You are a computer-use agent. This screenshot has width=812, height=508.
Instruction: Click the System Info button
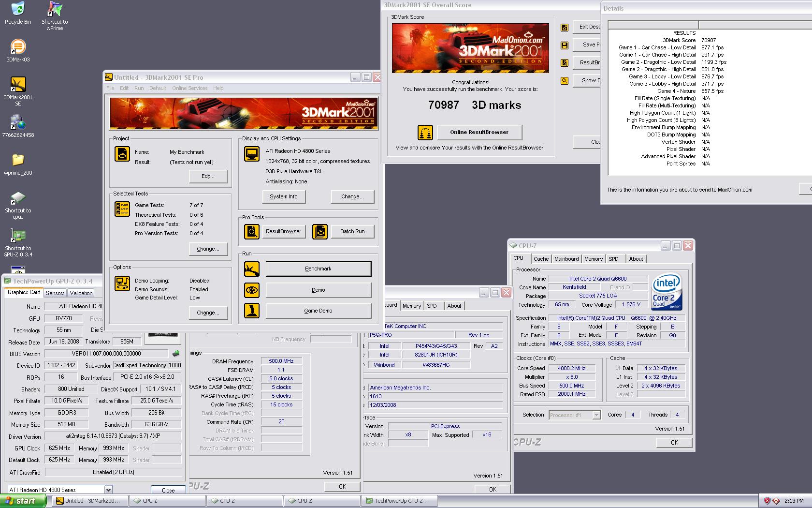284,197
